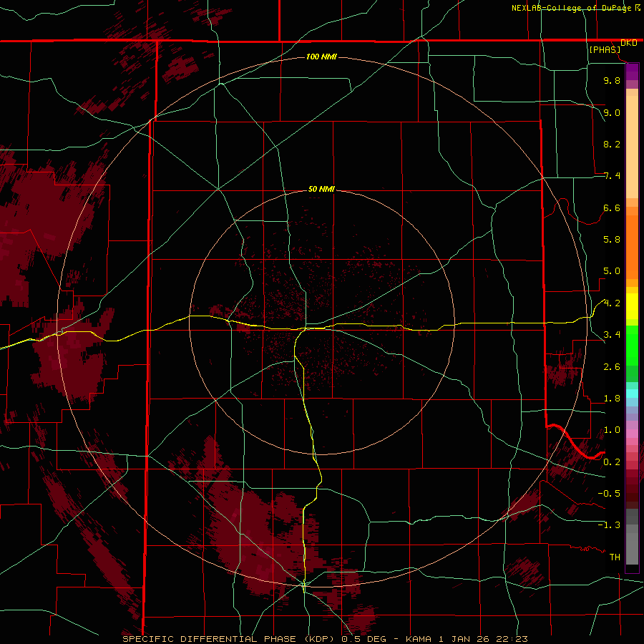Click the cyan segment of the color bar
This screenshot has height=644, width=644.
[x=632, y=394]
